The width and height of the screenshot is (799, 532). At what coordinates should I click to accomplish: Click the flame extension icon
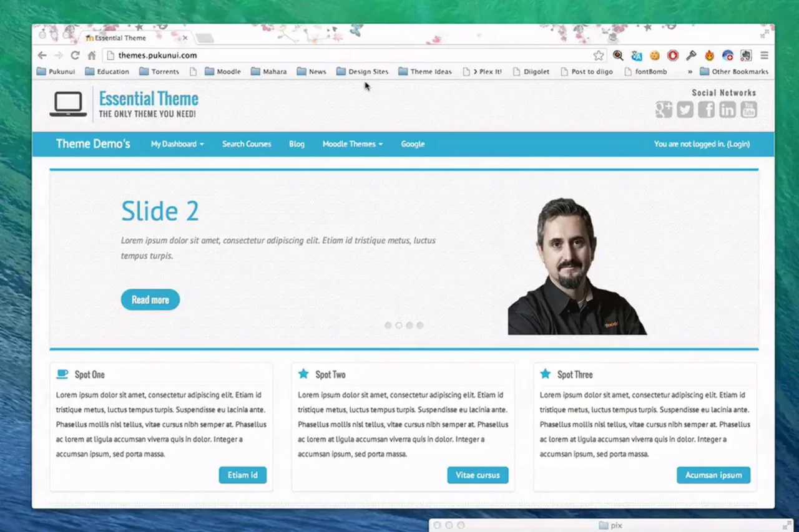click(710, 56)
